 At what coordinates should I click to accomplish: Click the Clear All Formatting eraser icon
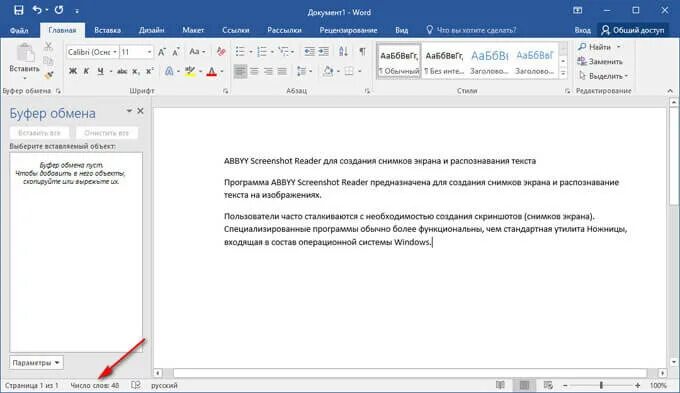(x=221, y=52)
